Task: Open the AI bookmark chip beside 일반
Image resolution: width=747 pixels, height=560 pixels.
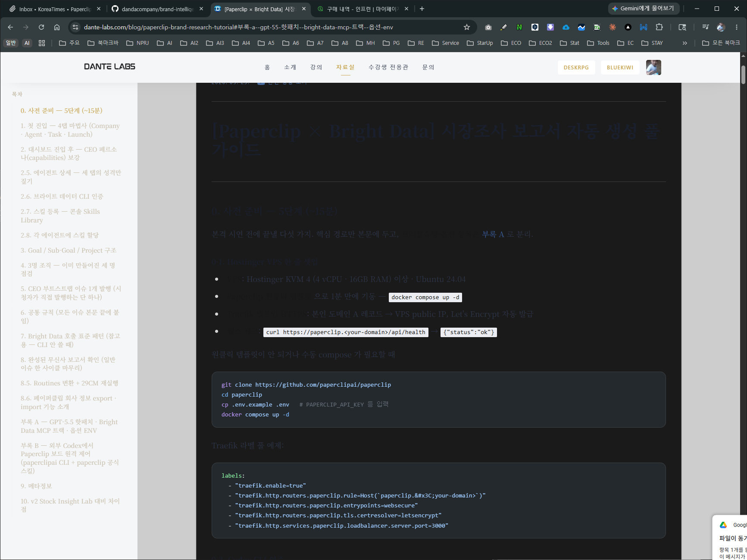Action: (27, 43)
